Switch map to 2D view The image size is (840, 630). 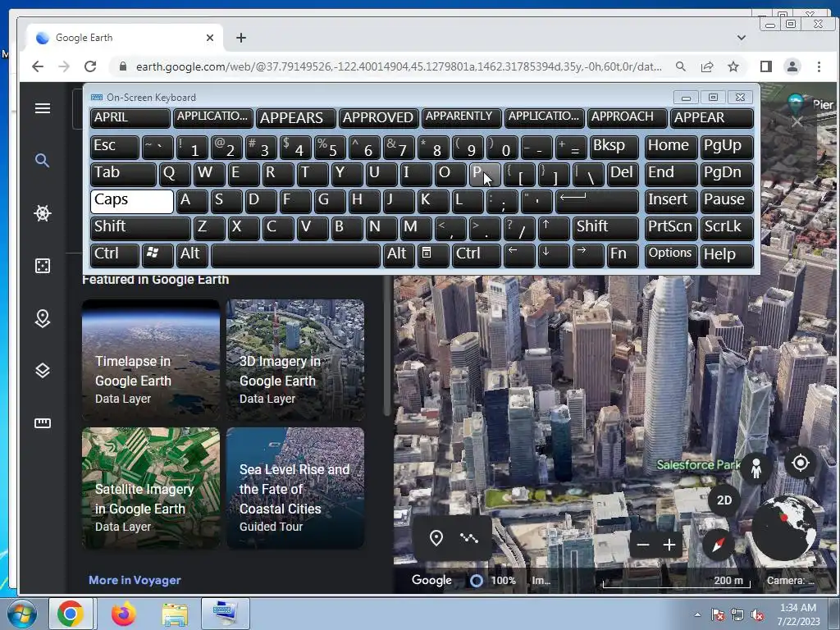pyautogui.click(x=724, y=500)
